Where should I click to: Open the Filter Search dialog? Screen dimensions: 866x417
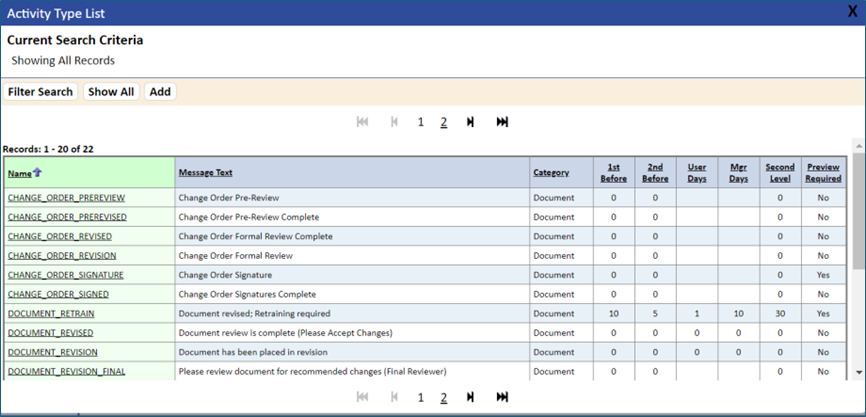coord(40,92)
